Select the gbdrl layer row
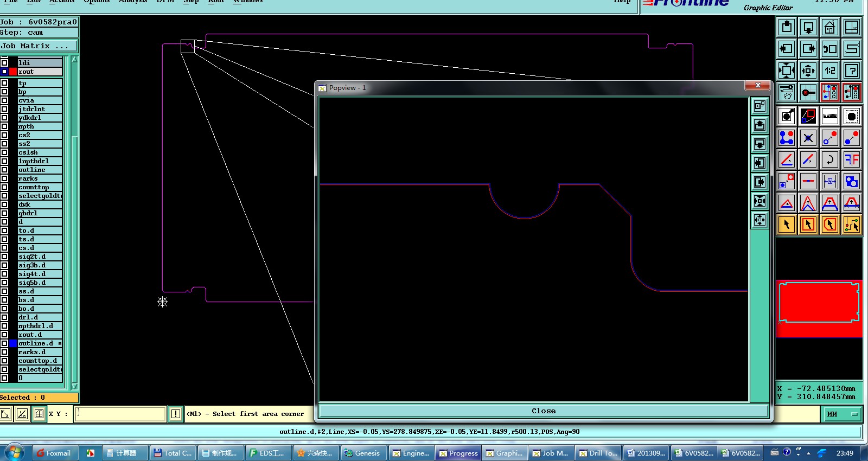The width and height of the screenshot is (868, 461). (x=40, y=213)
